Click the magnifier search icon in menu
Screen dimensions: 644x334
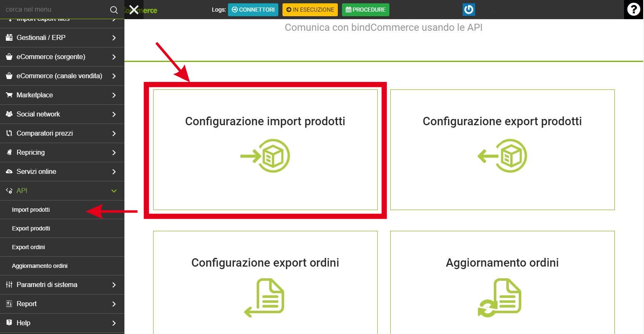(114, 10)
